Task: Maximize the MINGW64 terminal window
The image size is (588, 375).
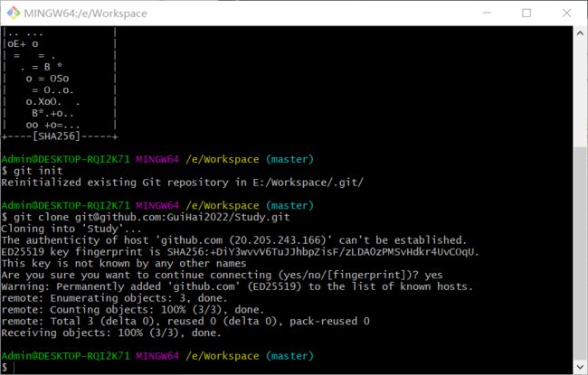Action: coord(526,13)
